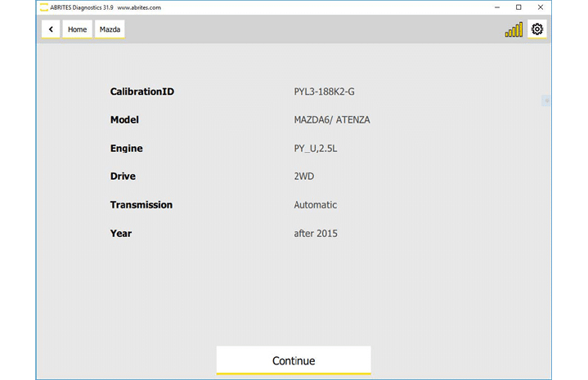Go back using the arrow button
The image size is (588, 380).
tap(52, 29)
